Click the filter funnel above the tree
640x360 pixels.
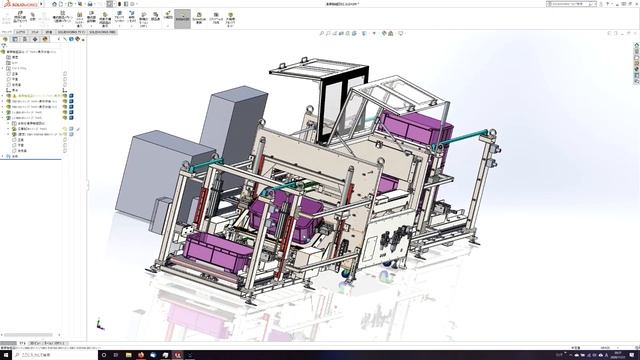(x=4, y=46)
